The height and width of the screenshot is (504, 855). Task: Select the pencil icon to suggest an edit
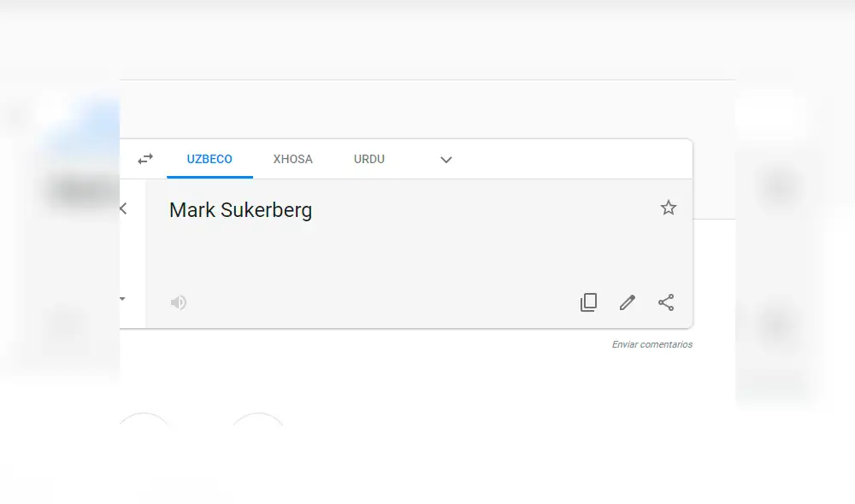pos(627,302)
